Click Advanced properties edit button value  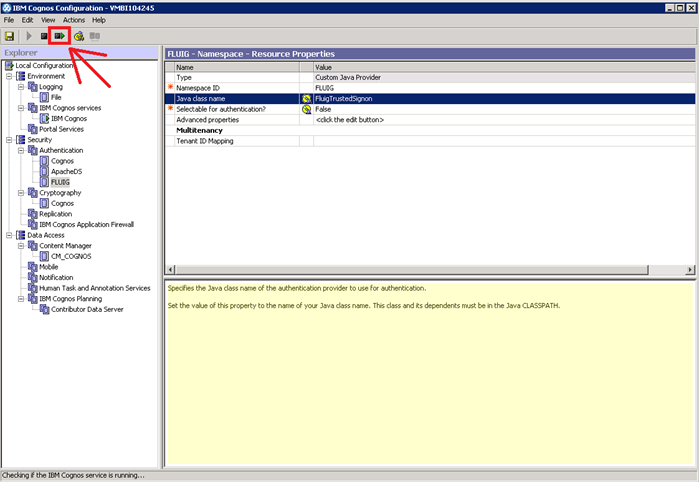(504, 120)
